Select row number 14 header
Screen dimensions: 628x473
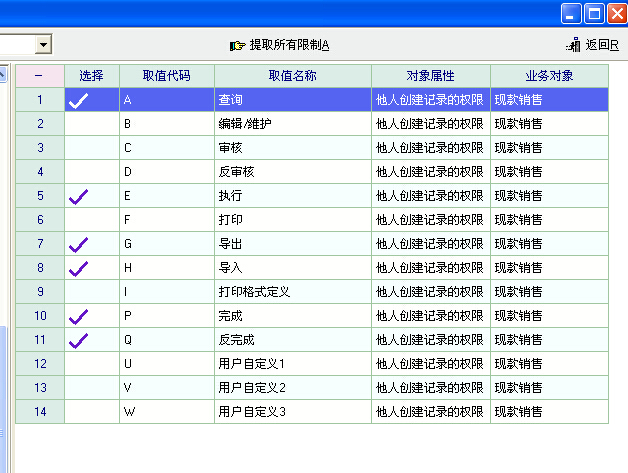(x=40, y=412)
